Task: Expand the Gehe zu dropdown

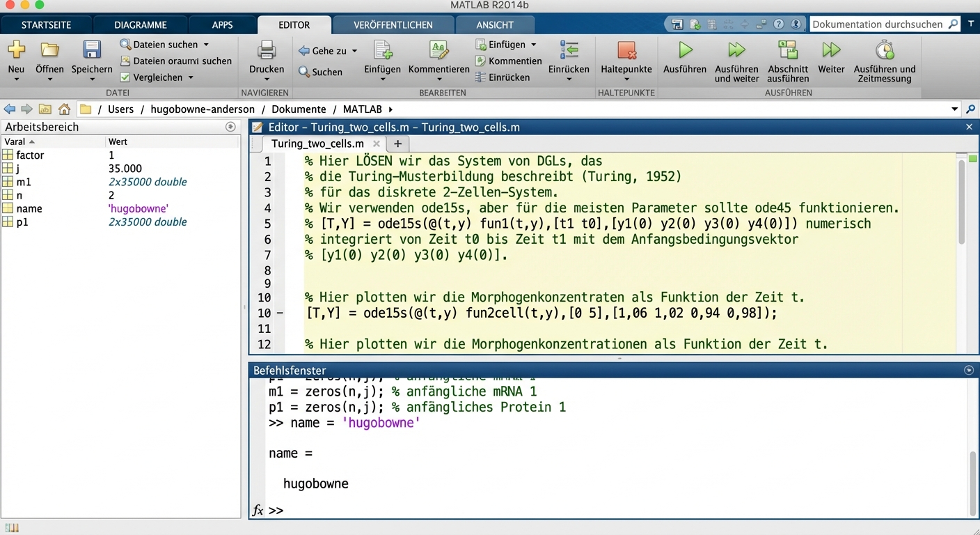Action: coord(354,52)
